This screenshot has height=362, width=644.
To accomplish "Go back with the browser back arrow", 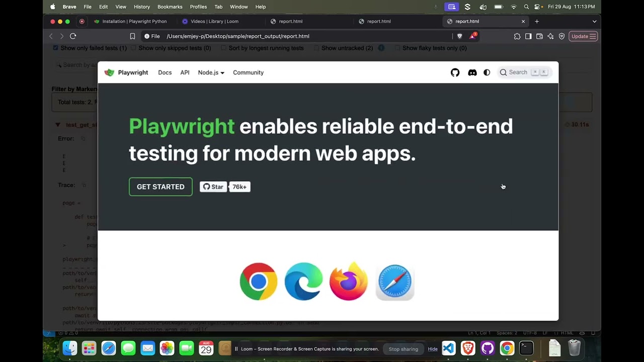I will tap(51, 36).
